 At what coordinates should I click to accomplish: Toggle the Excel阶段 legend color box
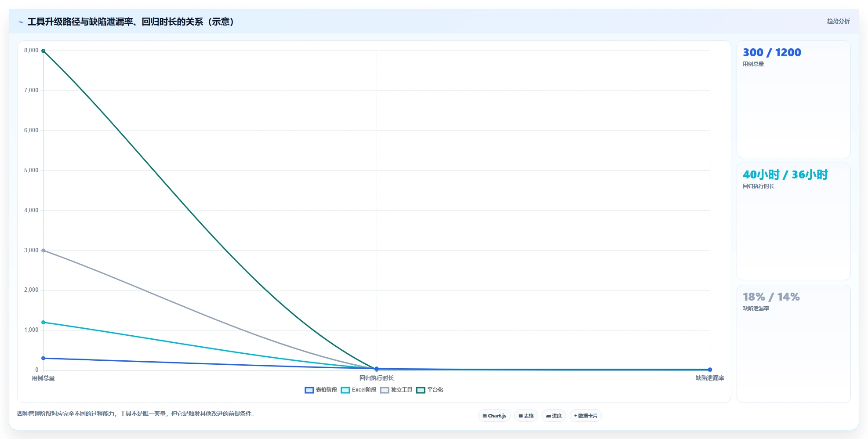tap(345, 390)
